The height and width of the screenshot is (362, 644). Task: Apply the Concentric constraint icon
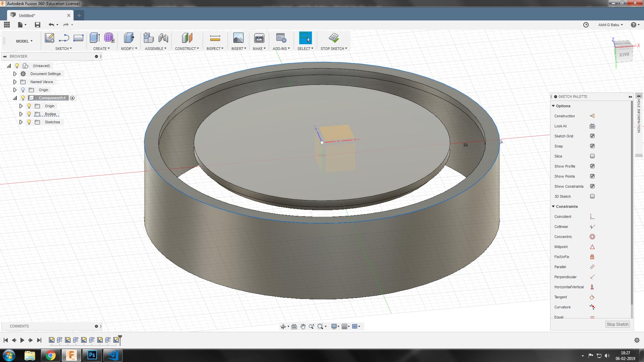pos(592,237)
